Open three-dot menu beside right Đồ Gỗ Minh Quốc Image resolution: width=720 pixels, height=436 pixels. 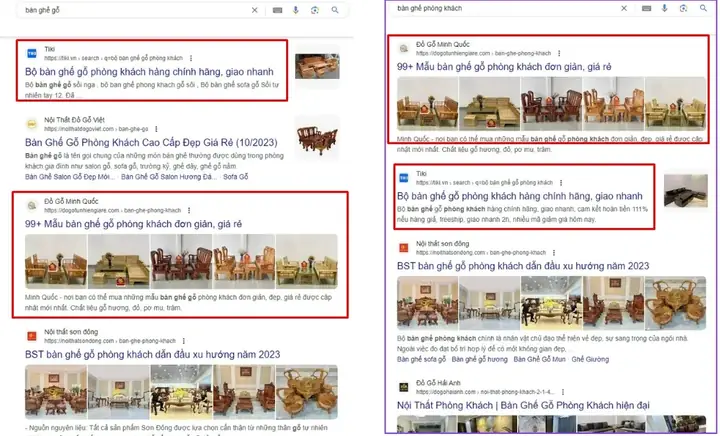click(x=557, y=53)
